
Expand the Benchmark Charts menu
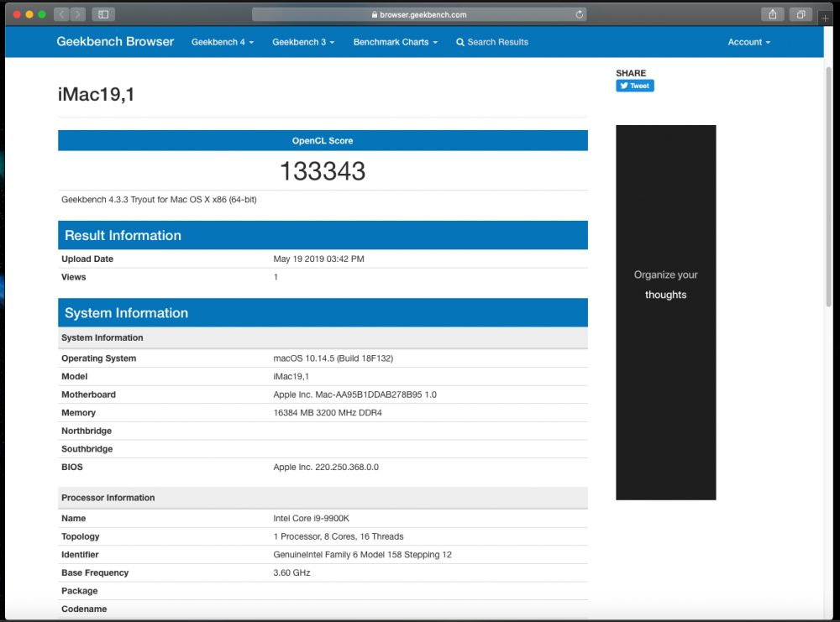[396, 42]
